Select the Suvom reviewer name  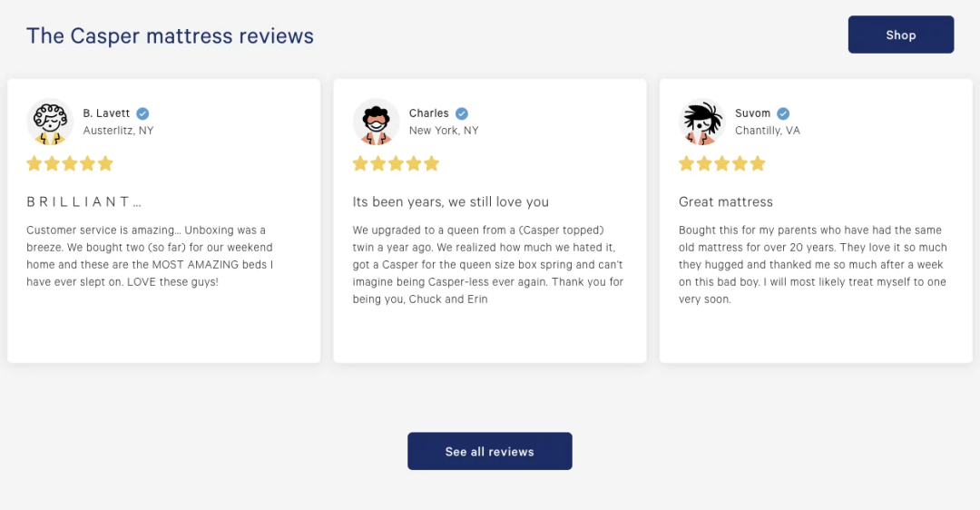point(752,113)
